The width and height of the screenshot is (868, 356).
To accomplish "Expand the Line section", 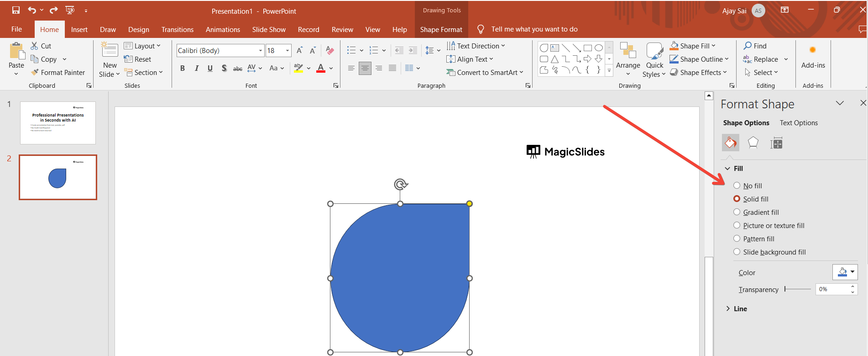I will pos(740,308).
